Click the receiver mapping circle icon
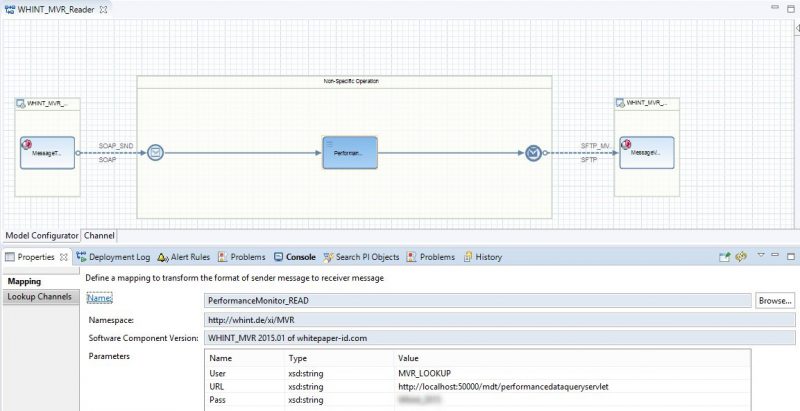 (534, 153)
